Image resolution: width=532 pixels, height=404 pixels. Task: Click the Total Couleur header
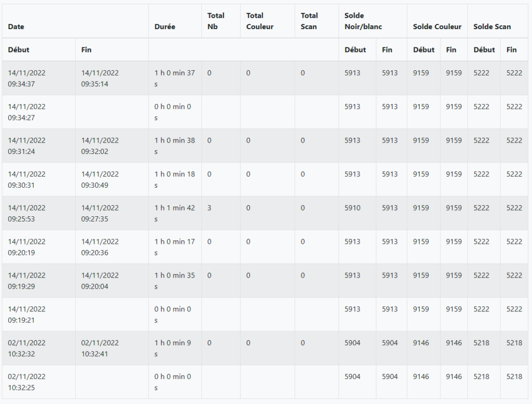[260, 21]
